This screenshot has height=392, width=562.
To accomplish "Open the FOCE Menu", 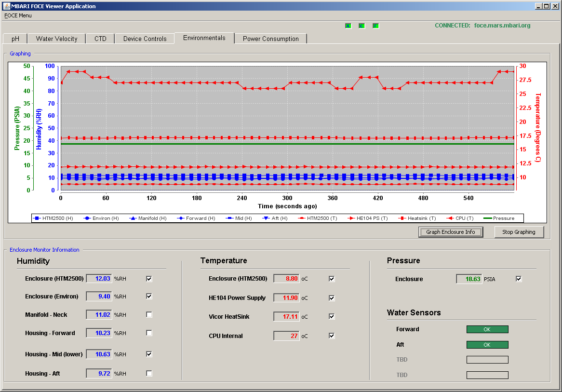I will click(18, 15).
